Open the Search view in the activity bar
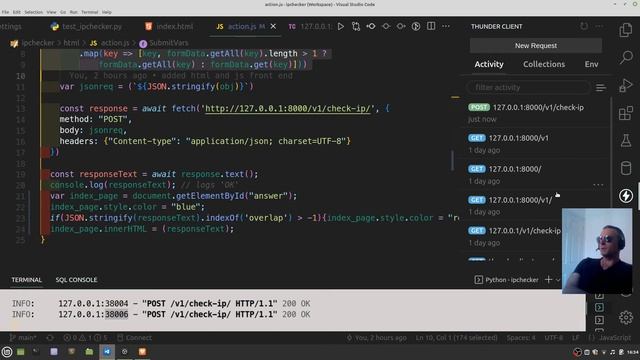 tap(626, 57)
